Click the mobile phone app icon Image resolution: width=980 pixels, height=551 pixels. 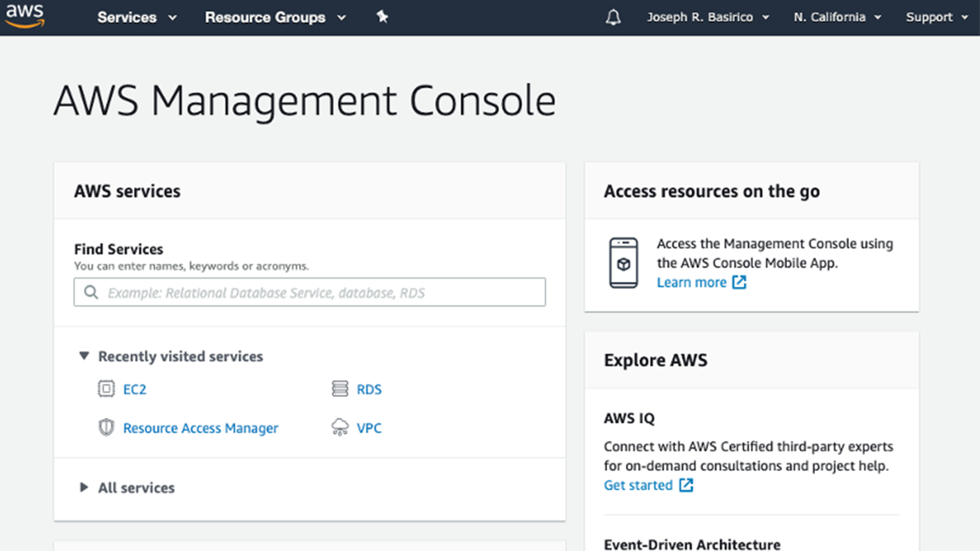point(623,263)
